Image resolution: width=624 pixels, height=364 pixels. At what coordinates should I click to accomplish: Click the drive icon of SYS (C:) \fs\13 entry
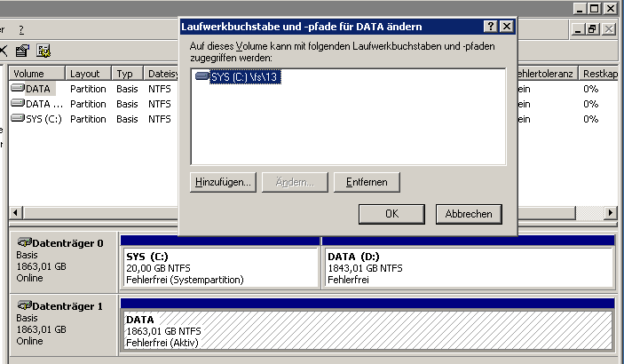click(x=201, y=77)
